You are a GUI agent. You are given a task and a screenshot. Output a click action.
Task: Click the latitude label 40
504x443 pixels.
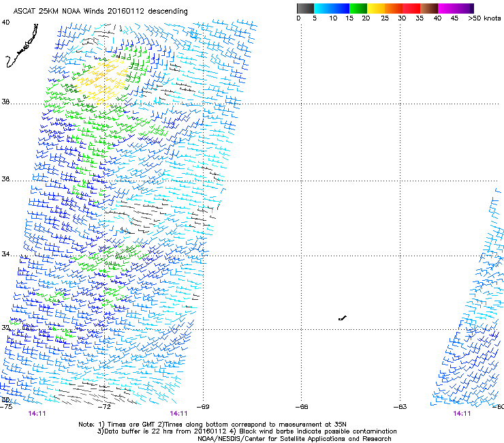click(5, 22)
